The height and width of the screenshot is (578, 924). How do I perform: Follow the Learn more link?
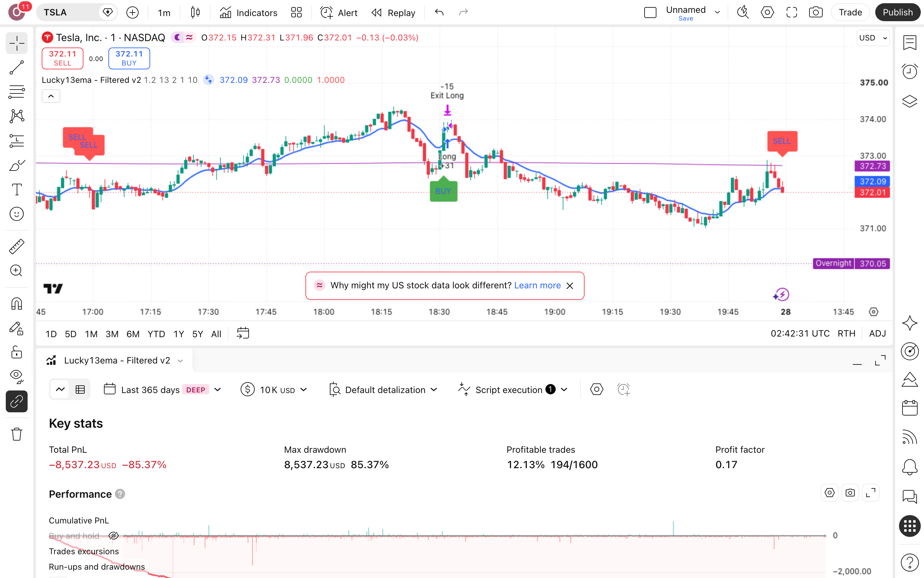click(537, 285)
